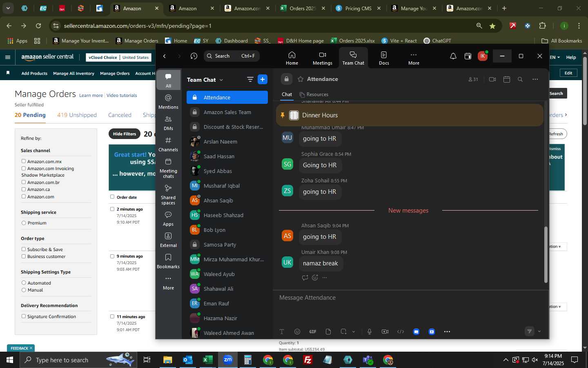The height and width of the screenshot is (368, 588).
Task: Click Zoom Search box
Action: click(232, 56)
